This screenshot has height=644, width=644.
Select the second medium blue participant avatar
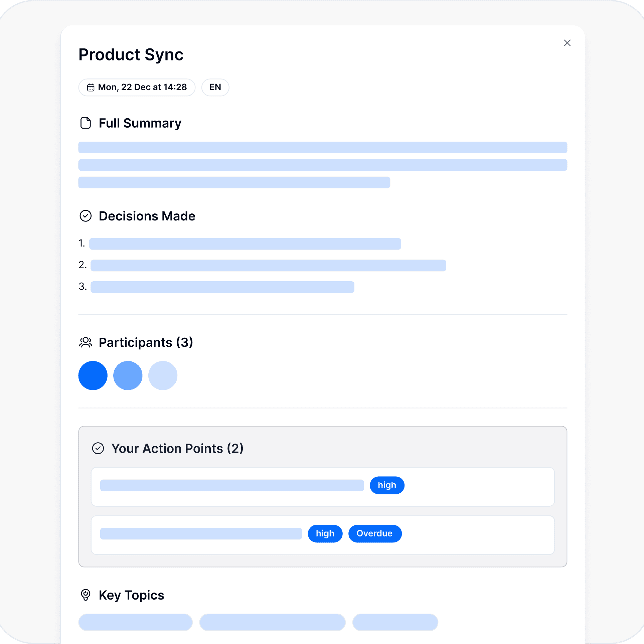(128, 375)
